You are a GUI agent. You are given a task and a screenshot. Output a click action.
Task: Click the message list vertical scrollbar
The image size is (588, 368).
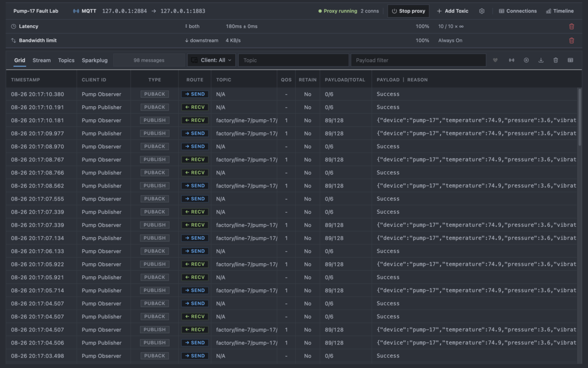[x=580, y=117]
